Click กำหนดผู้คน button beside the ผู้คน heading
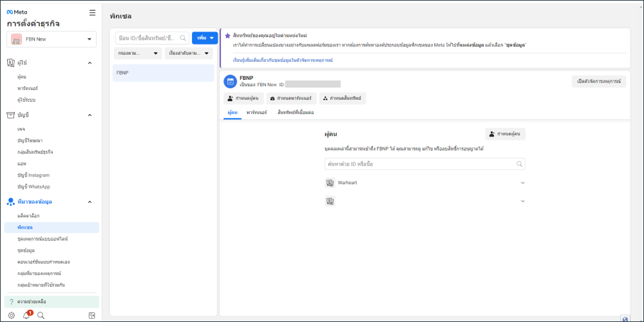 pos(505,135)
